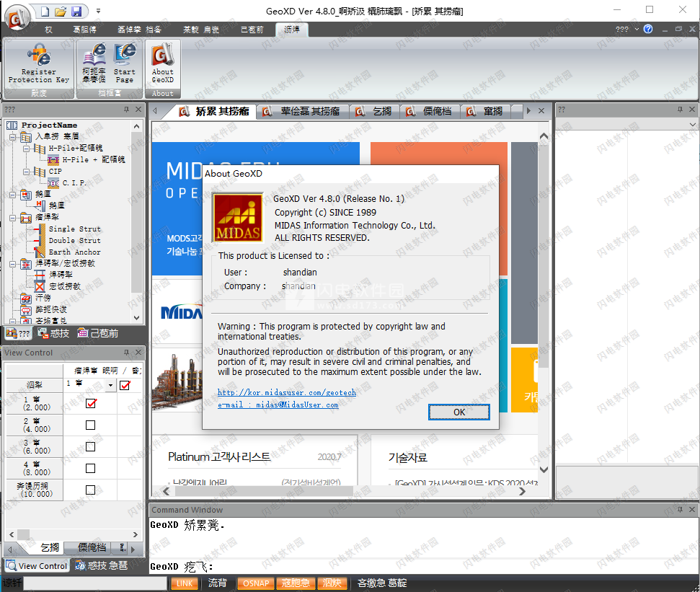Click the New document quick-access icon
This screenshot has height=592, width=700.
(45, 11)
